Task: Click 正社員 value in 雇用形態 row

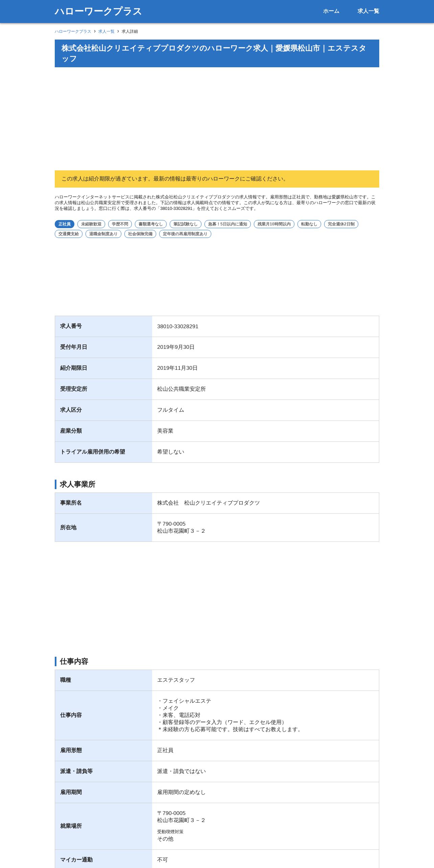Action: coord(165,750)
